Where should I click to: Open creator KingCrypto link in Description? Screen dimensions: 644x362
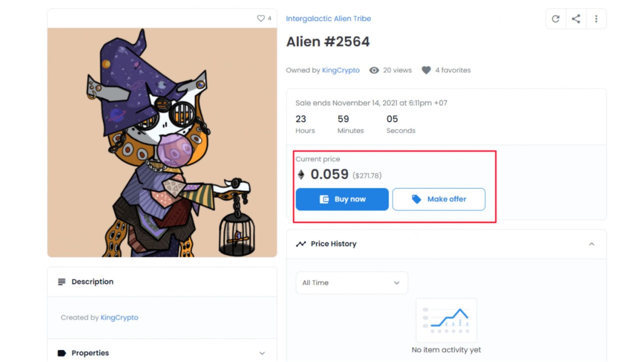point(119,317)
